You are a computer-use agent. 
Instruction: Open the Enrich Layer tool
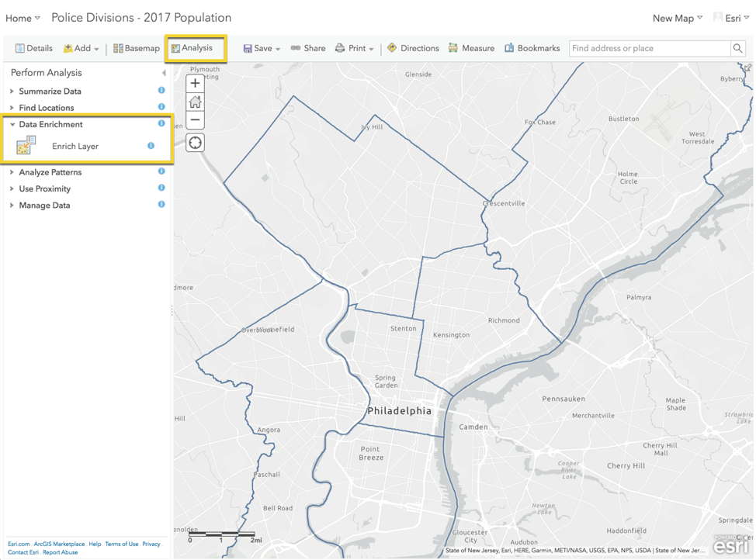click(75, 146)
